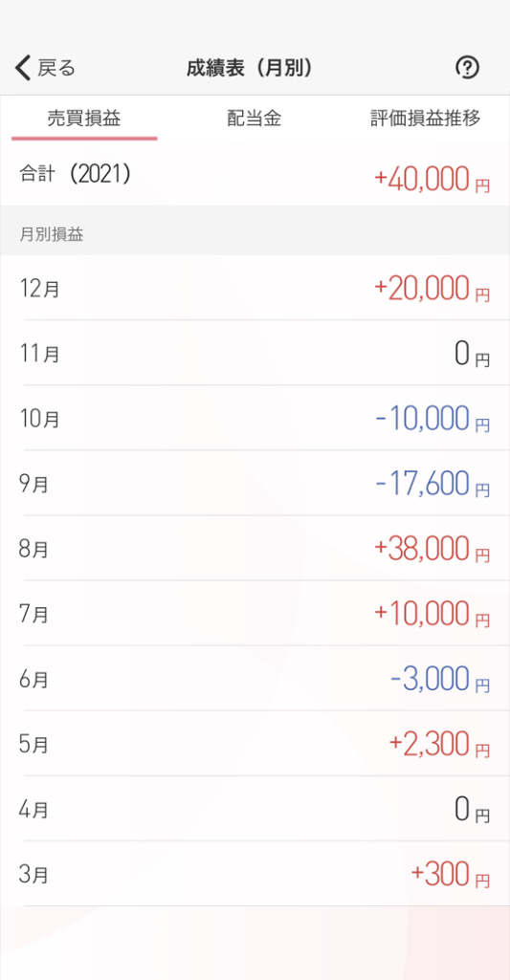
Task: Open the 8月 row with +38,000円
Action: (x=255, y=548)
